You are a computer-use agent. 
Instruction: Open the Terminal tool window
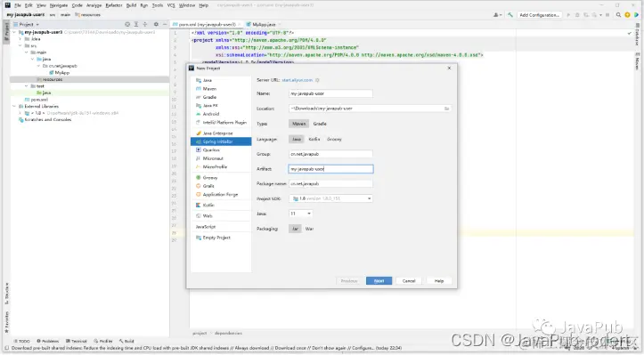tap(77, 341)
